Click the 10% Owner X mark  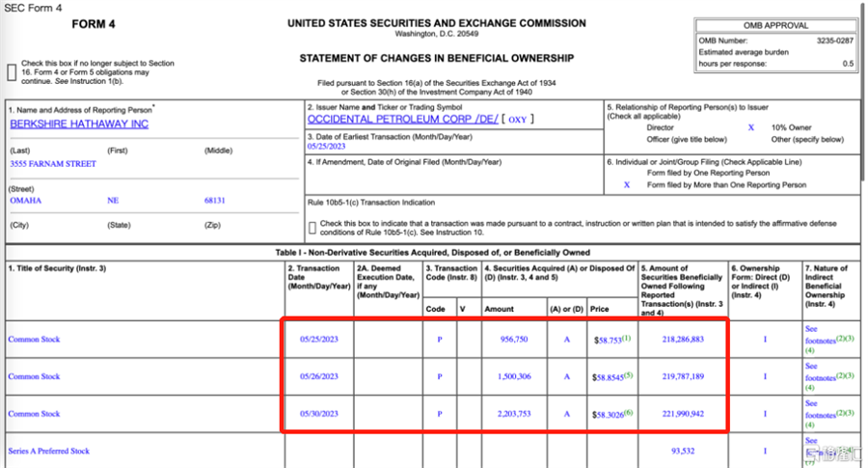click(x=751, y=127)
